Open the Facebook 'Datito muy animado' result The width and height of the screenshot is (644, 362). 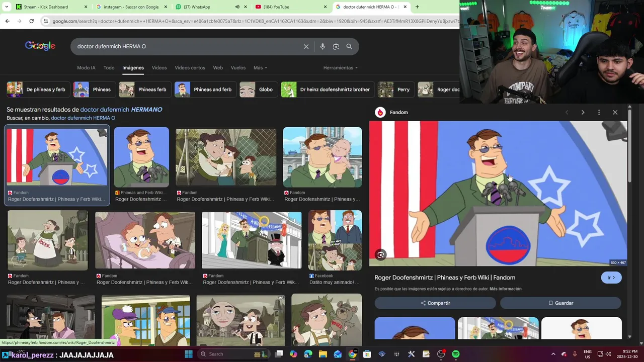coord(335,248)
